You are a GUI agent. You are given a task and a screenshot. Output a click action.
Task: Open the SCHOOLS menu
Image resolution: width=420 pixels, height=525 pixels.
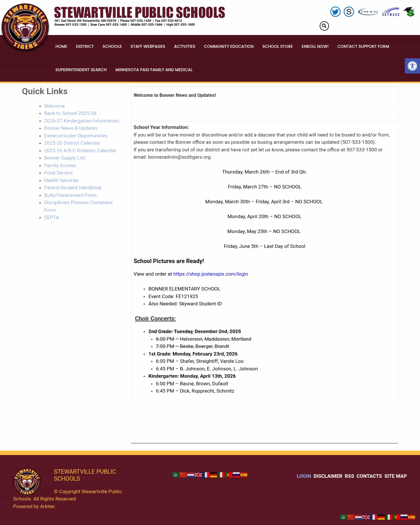112,46
